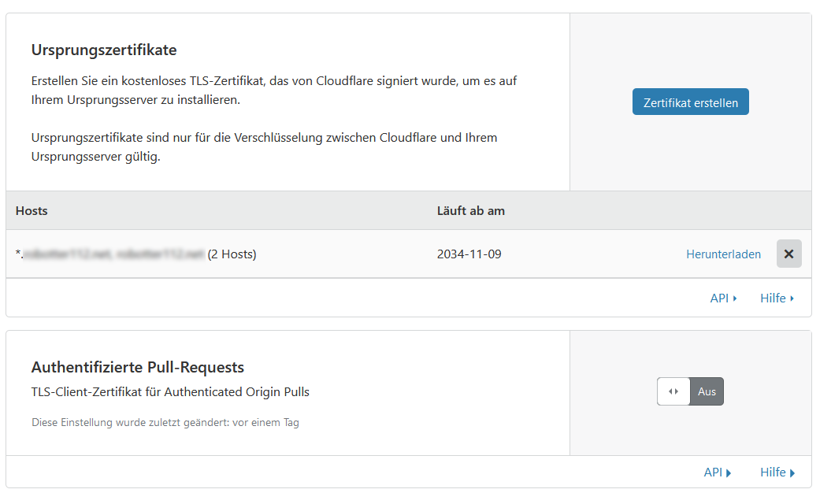The width and height of the screenshot is (820, 504).
Task: Open Hilfe under Authentifizierte Pull-Requests
Action: point(777,472)
